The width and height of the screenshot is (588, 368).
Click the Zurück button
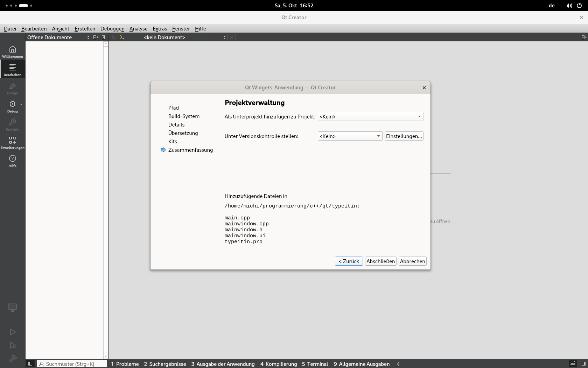[x=349, y=261]
